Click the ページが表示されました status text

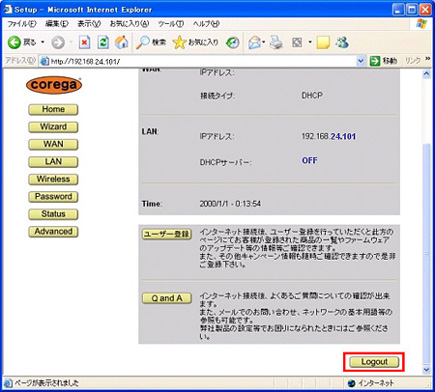(47, 383)
